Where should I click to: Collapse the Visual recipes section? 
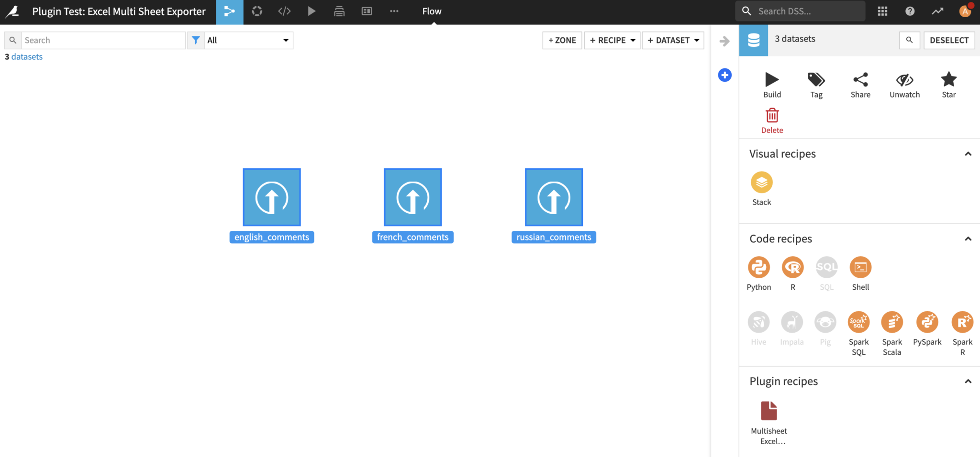pyautogui.click(x=968, y=154)
